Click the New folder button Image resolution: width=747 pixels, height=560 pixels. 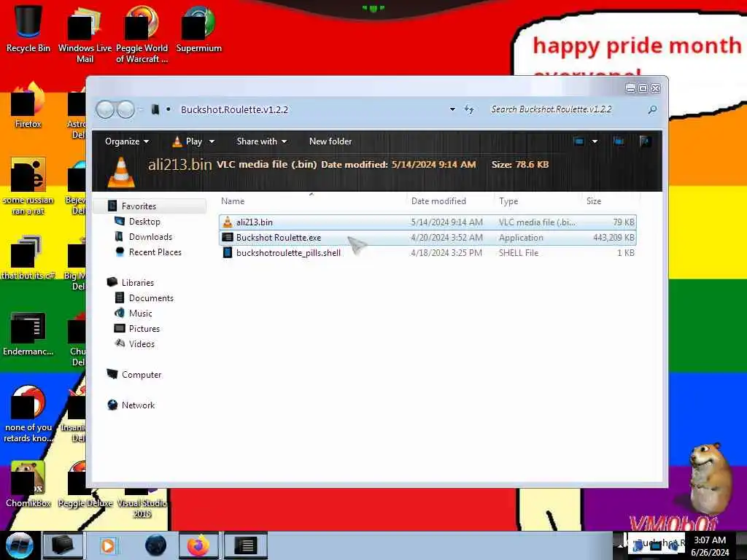click(x=330, y=141)
